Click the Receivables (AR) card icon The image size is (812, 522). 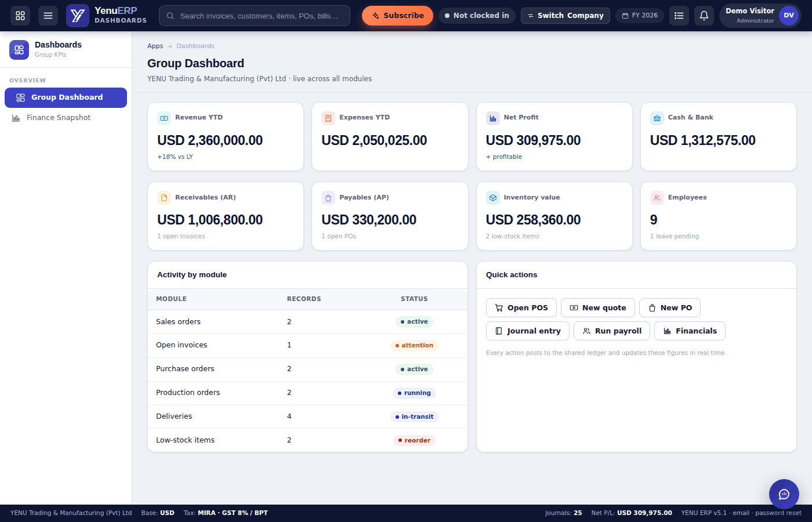point(164,198)
